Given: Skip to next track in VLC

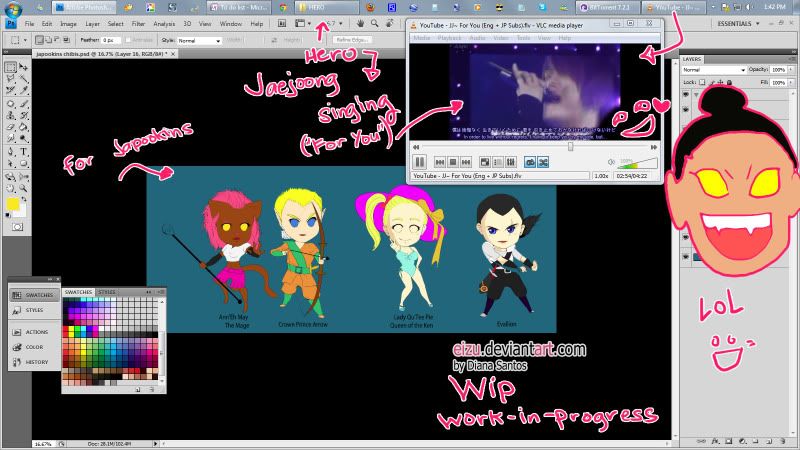Looking at the screenshot, I should pos(466,162).
